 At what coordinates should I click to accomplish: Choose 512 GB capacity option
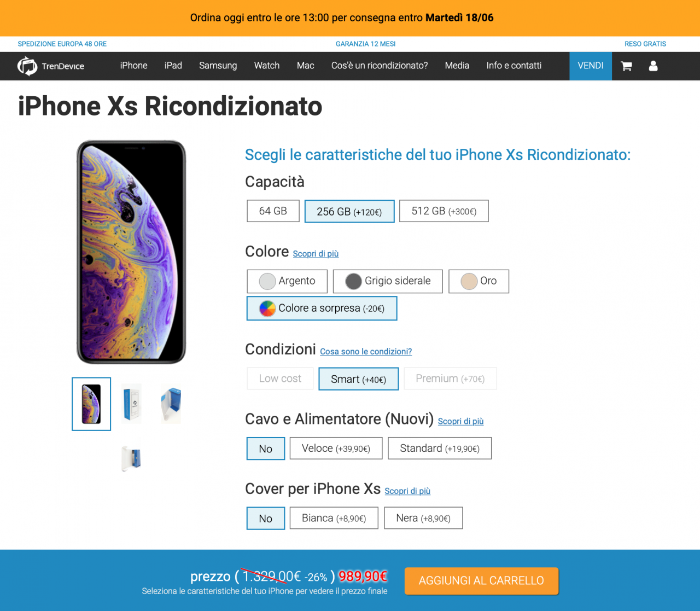[x=444, y=211]
